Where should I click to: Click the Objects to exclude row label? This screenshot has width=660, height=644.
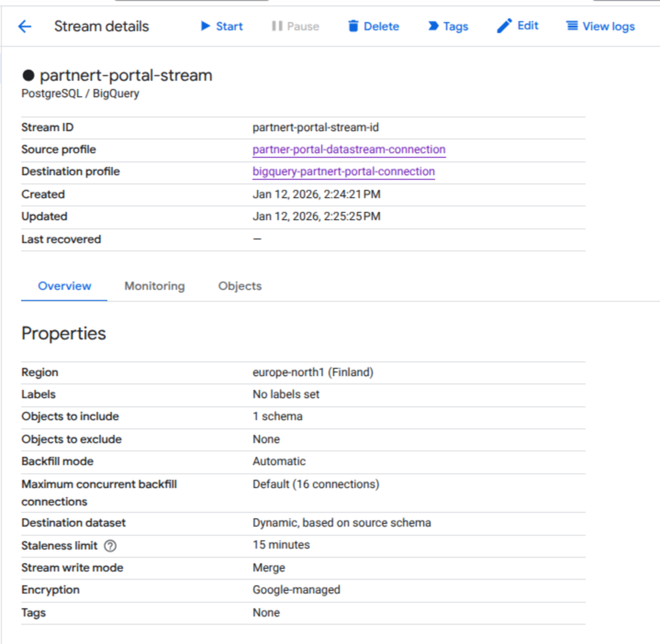click(x=72, y=439)
